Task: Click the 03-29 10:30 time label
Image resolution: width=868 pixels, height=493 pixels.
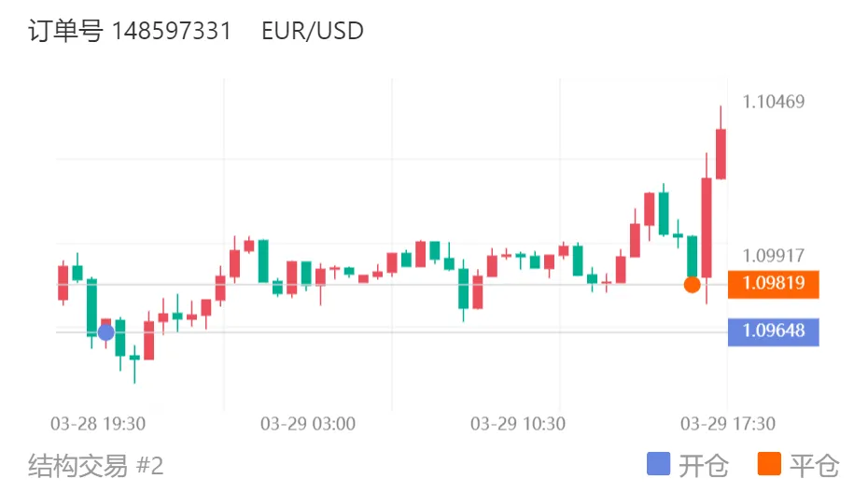Action: click(518, 424)
